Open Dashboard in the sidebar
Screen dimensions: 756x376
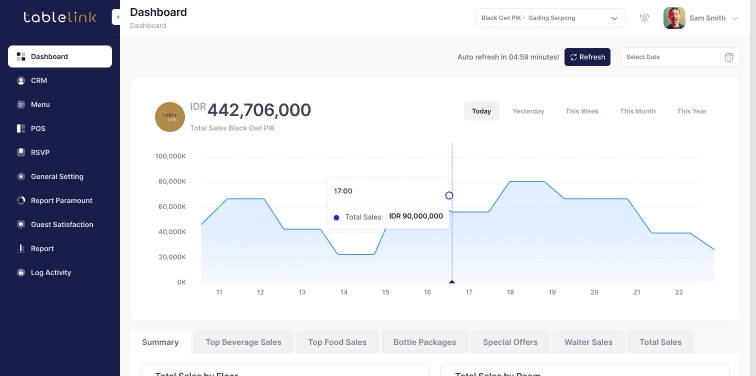(60, 56)
